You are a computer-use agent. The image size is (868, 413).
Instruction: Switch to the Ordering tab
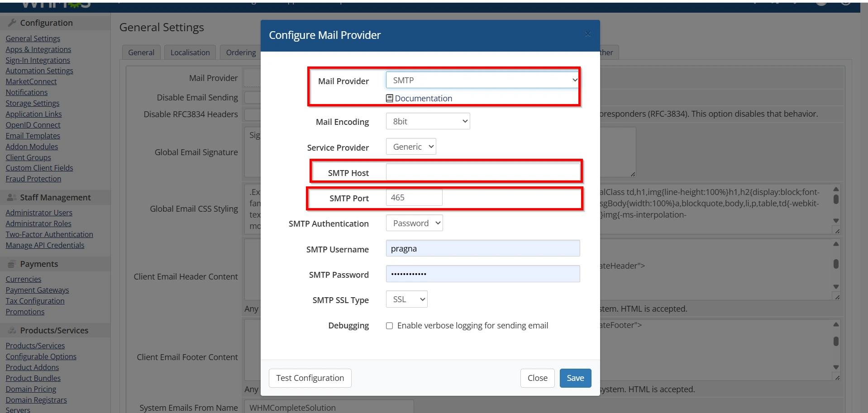pyautogui.click(x=241, y=52)
